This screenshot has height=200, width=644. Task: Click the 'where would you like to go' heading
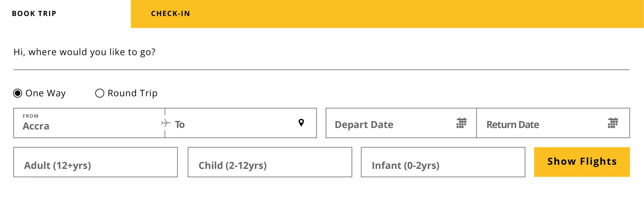[85, 52]
